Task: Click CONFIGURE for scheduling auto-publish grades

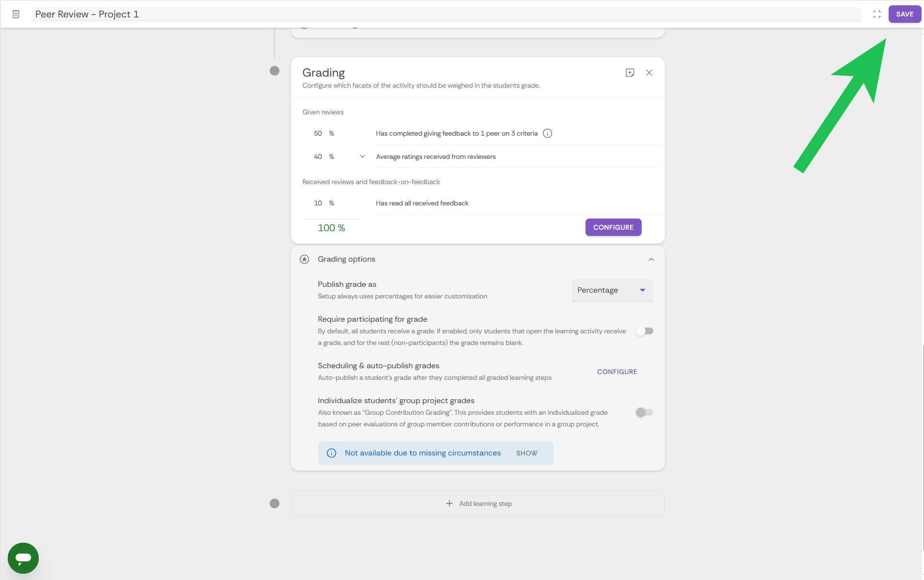Action: point(617,372)
